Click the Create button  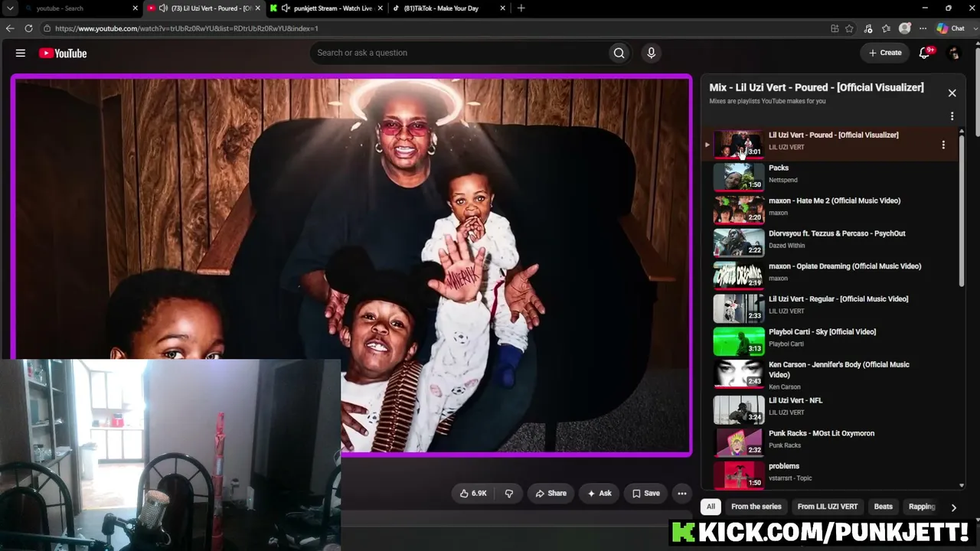pyautogui.click(x=885, y=53)
